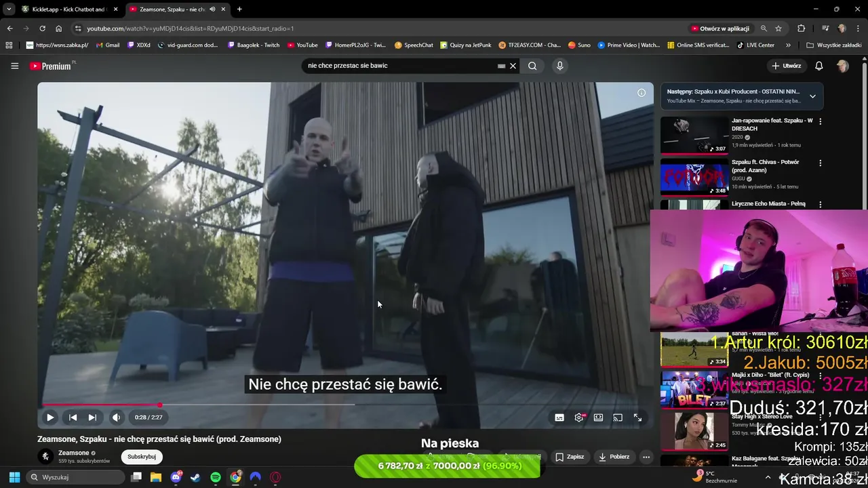Open the Suno bookmark
868x488 pixels.
pos(579,45)
